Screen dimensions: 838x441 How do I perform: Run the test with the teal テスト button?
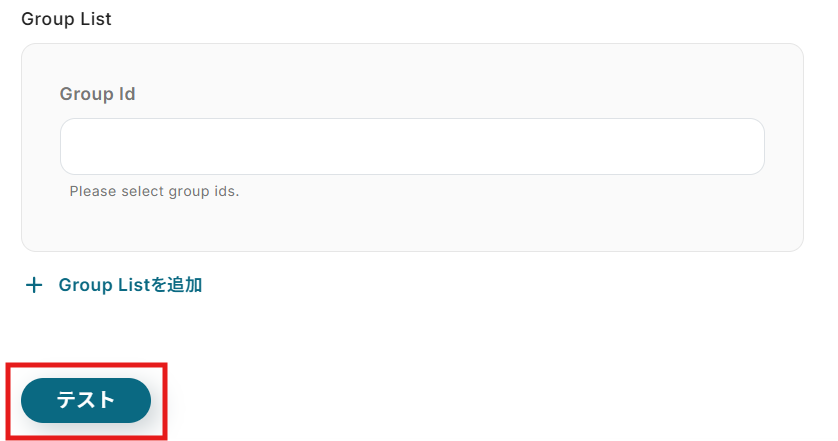pos(86,400)
